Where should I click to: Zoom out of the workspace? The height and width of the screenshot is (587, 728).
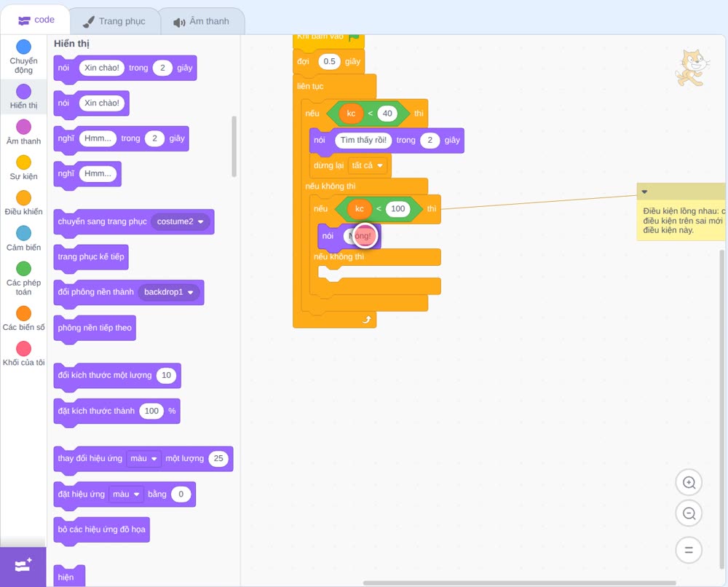point(689,513)
